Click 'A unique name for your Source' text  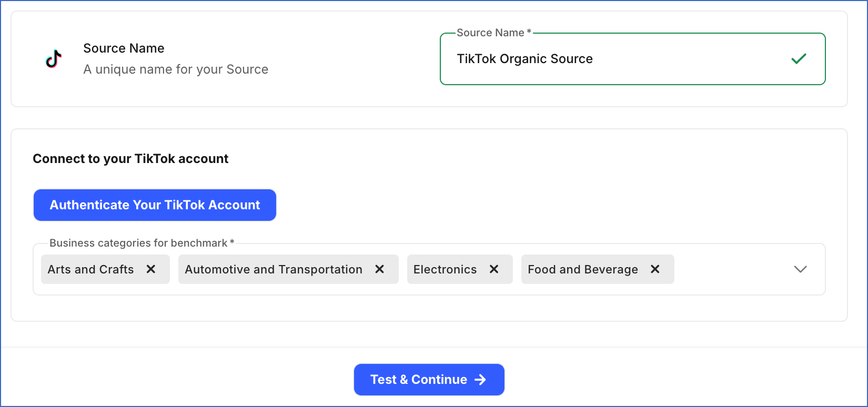176,69
